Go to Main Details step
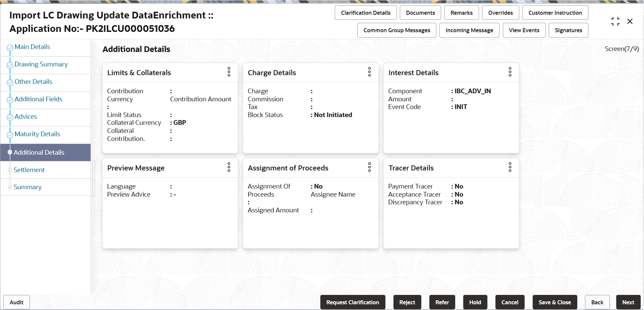The width and height of the screenshot is (644, 310). (32, 47)
